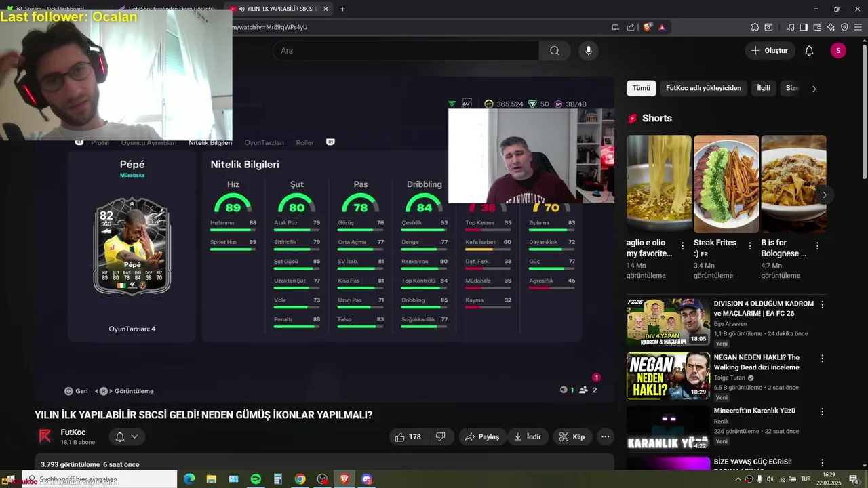Screen dimensions: 868x488
Task: Open Brave Leo AI sparkle icon
Action: (x=831, y=27)
